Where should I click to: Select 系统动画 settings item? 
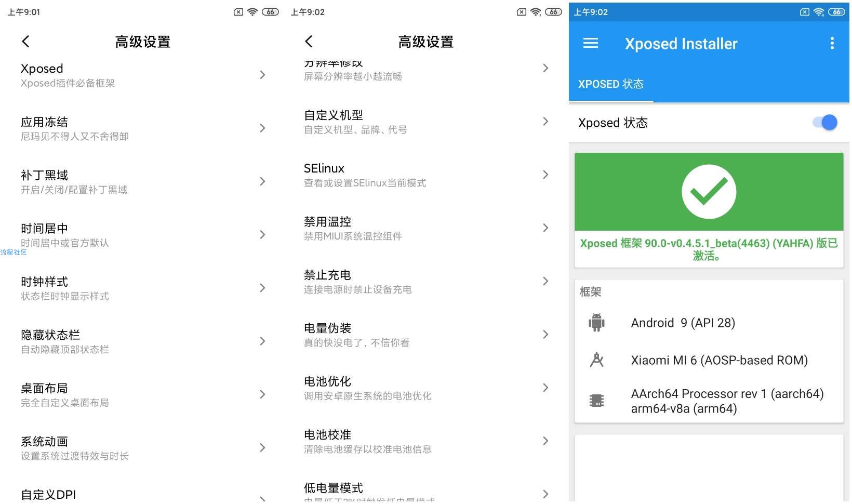[141, 448]
